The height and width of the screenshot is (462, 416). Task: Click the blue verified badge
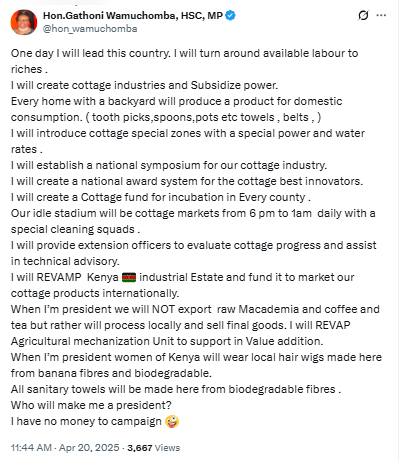coord(230,15)
